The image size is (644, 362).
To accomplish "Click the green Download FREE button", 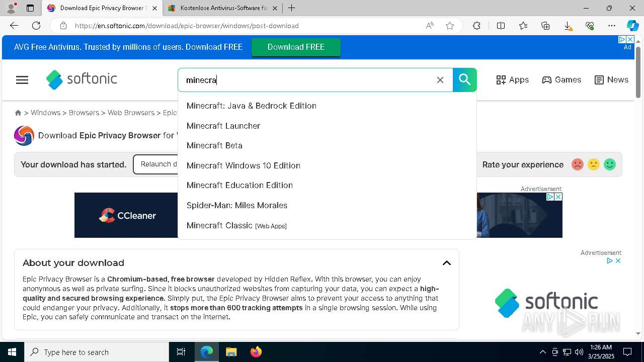I will click(296, 47).
